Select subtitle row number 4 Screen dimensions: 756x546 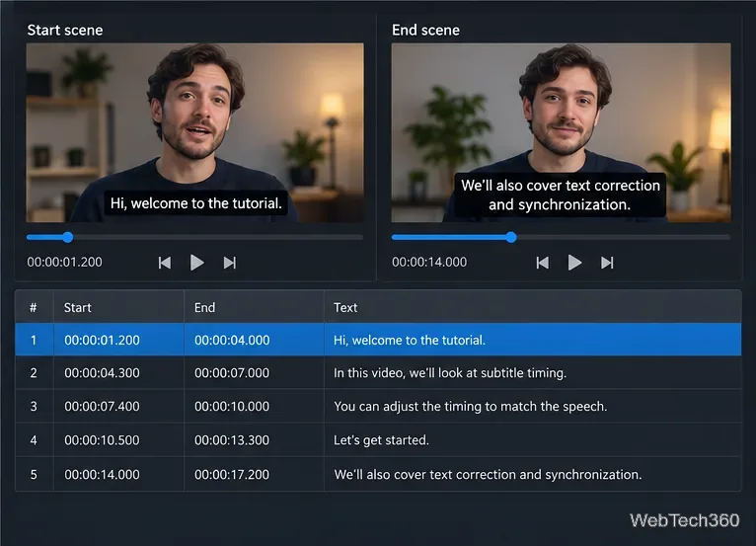[x=378, y=440]
